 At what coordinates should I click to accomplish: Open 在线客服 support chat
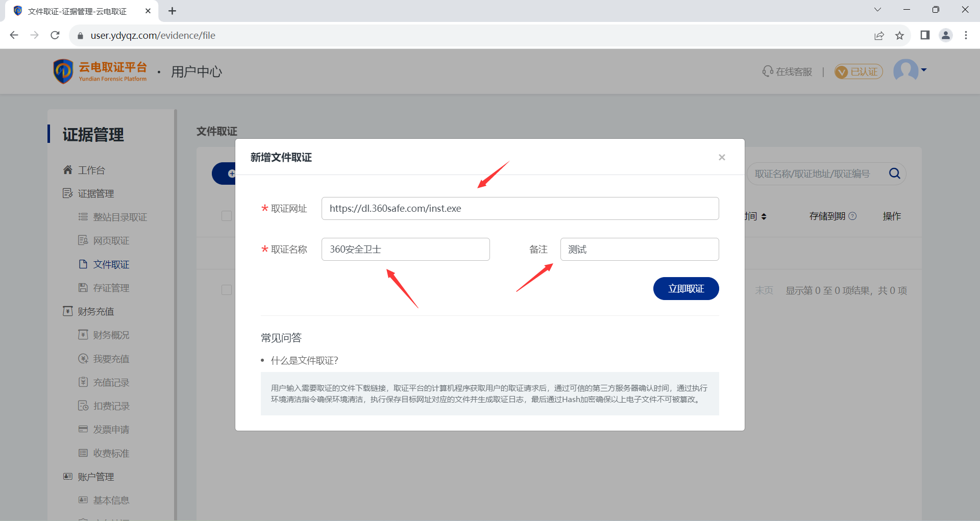point(787,72)
